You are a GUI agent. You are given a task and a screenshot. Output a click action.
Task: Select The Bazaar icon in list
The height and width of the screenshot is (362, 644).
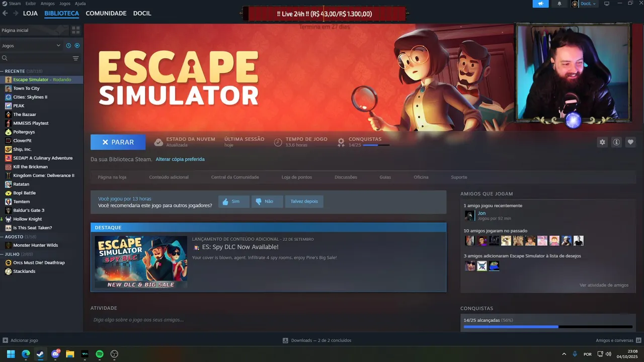point(9,115)
